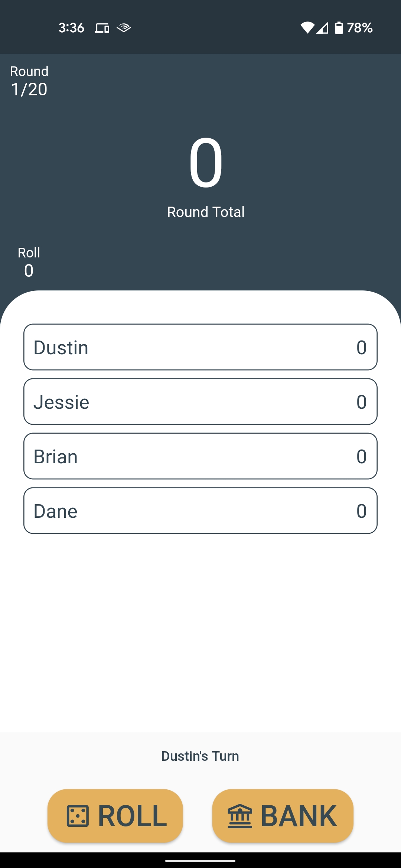Select Jessie's player row

coord(200,402)
